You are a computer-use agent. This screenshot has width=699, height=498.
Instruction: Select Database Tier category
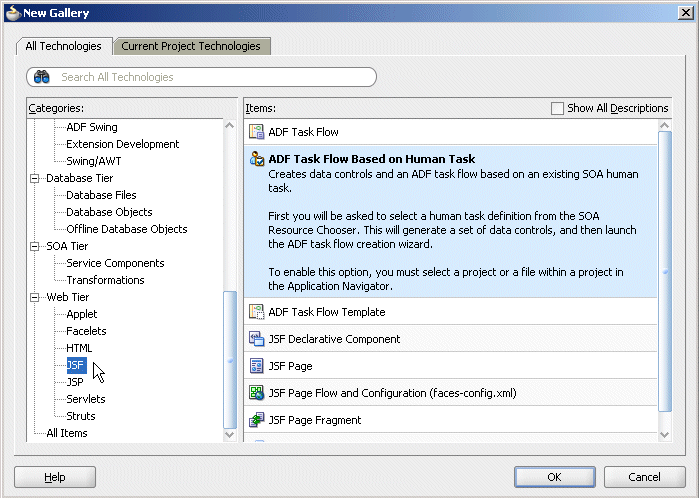(x=80, y=178)
